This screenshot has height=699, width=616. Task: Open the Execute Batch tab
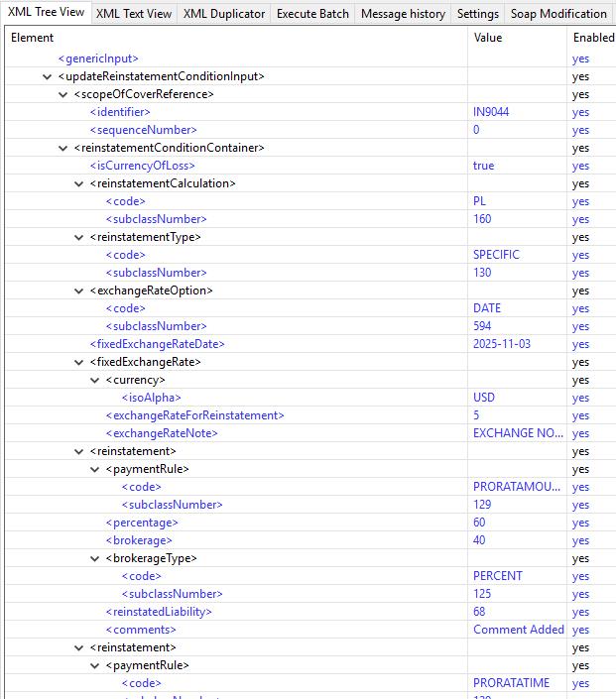pyautogui.click(x=311, y=14)
